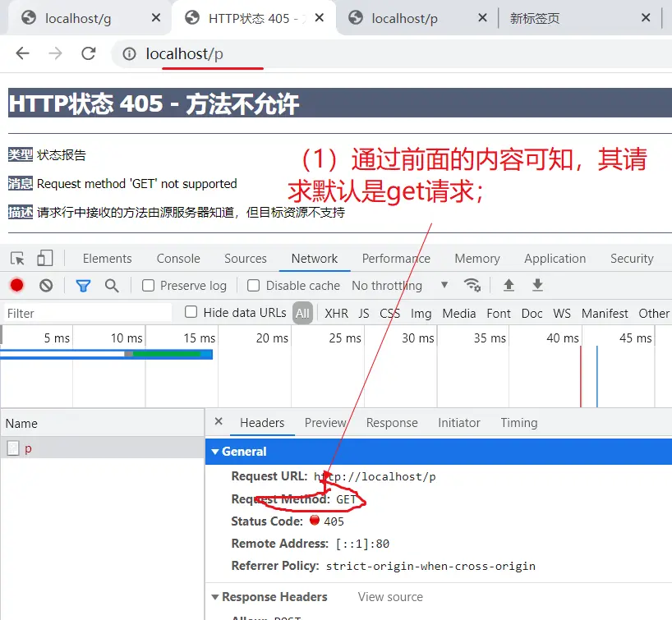Close the localhost/g tab
Viewport: 672px width, 620px height.
coord(156,17)
